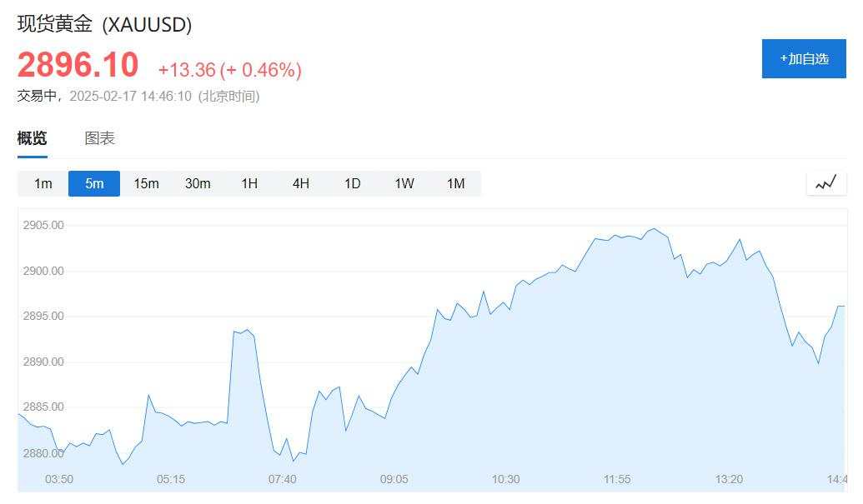Click the 2900.00 price axis label
The image size is (863, 504).
43,271
